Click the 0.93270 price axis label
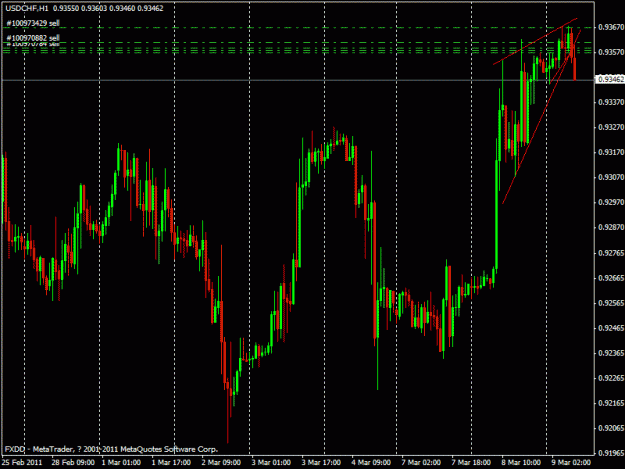 click(611, 128)
